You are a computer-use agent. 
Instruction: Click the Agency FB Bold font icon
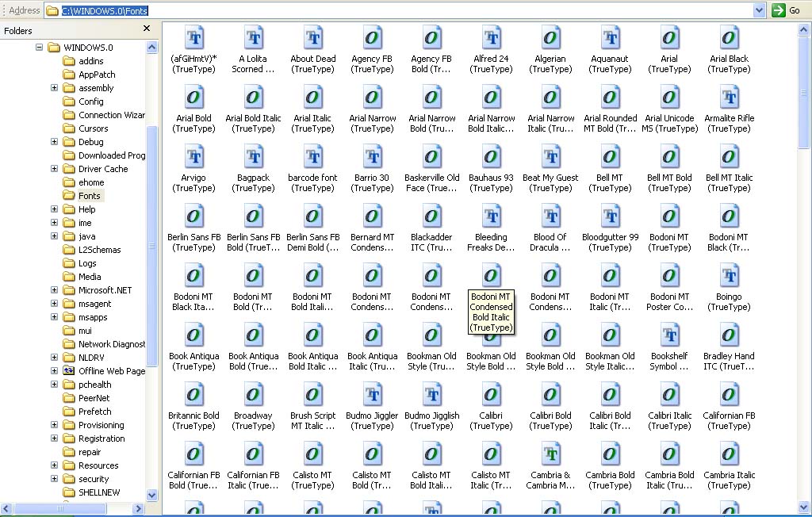[431, 37]
